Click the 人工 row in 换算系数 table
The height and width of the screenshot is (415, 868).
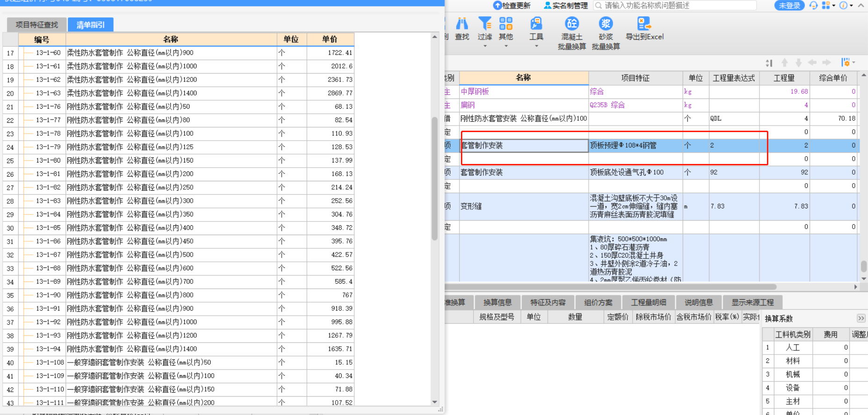(815, 348)
